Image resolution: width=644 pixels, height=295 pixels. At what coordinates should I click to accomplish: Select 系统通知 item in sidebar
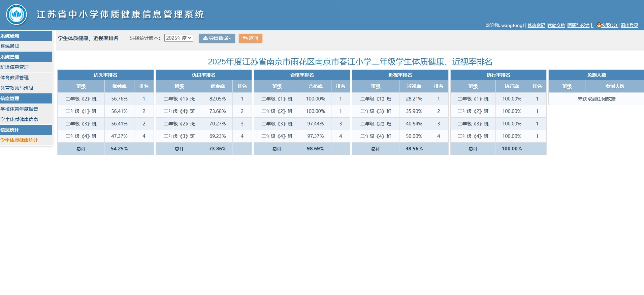click(10, 46)
